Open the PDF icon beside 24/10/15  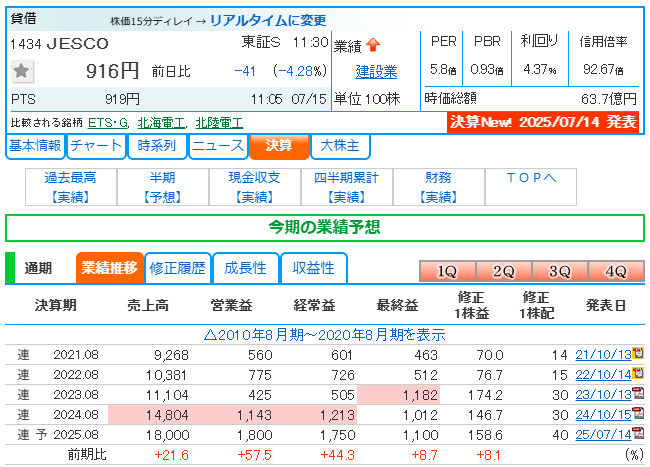tap(638, 413)
